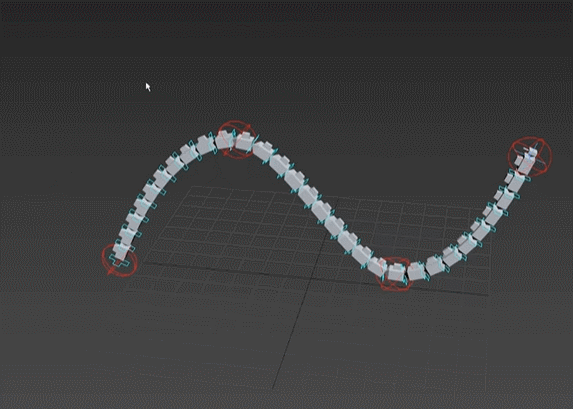Select the red control gizmo at chain's lower-left end

click(x=119, y=260)
